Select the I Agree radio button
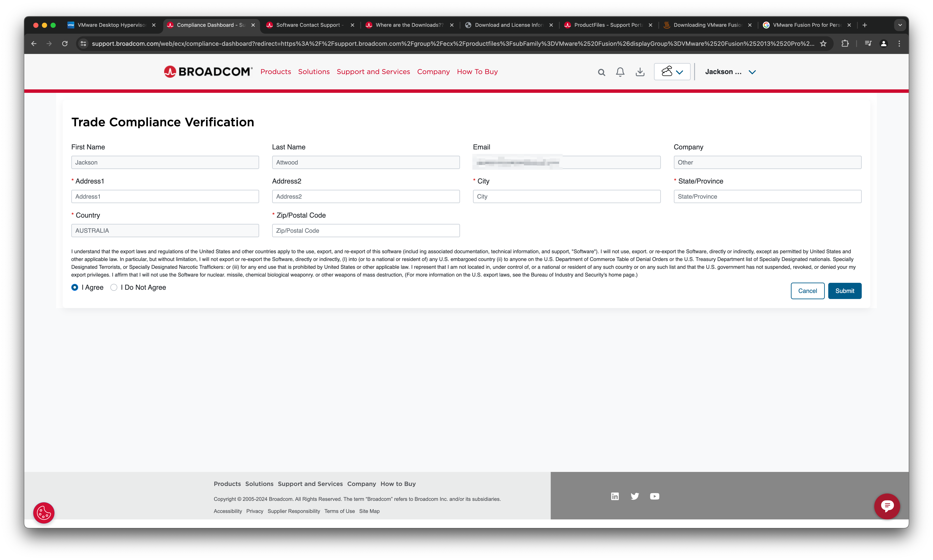The image size is (933, 560). click(75, 288)
